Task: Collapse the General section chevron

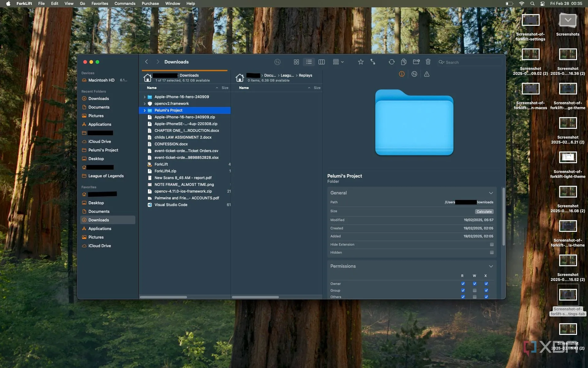Action: [x=491, y=193]
